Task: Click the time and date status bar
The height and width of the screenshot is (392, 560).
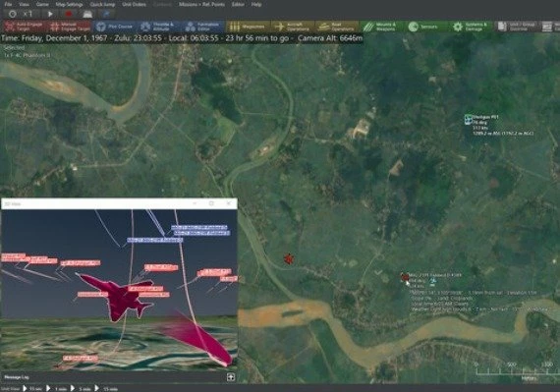Action: [x=182, y=38]
